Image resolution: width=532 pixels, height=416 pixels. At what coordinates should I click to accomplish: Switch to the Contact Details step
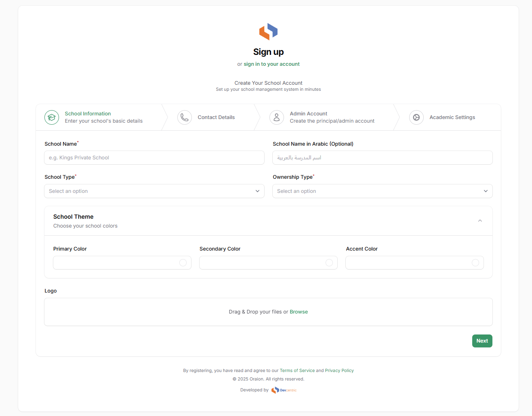click(216, 117)
